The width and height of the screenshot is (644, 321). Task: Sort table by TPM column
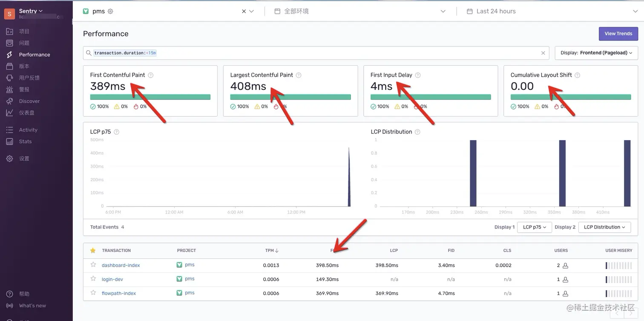coord(272,251)
